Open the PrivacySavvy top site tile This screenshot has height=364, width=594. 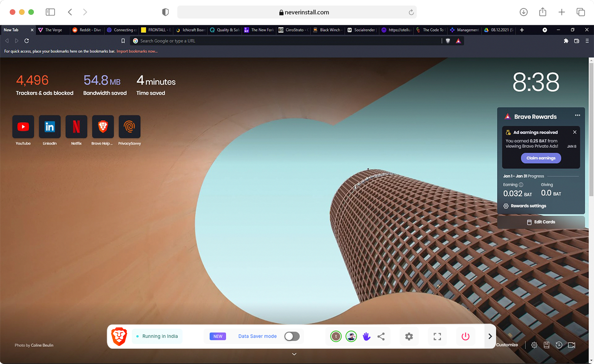[x=129, y=127]
